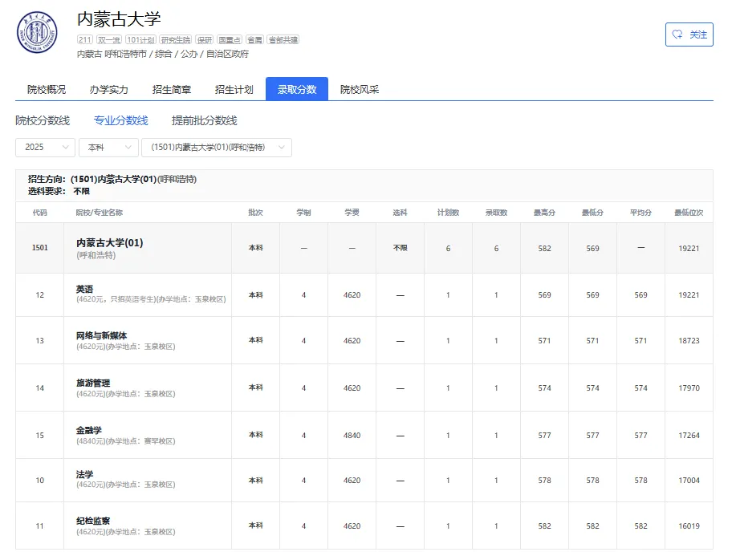
Task: Open the 2025 year dropdown
Action: (x=45, y=148)
